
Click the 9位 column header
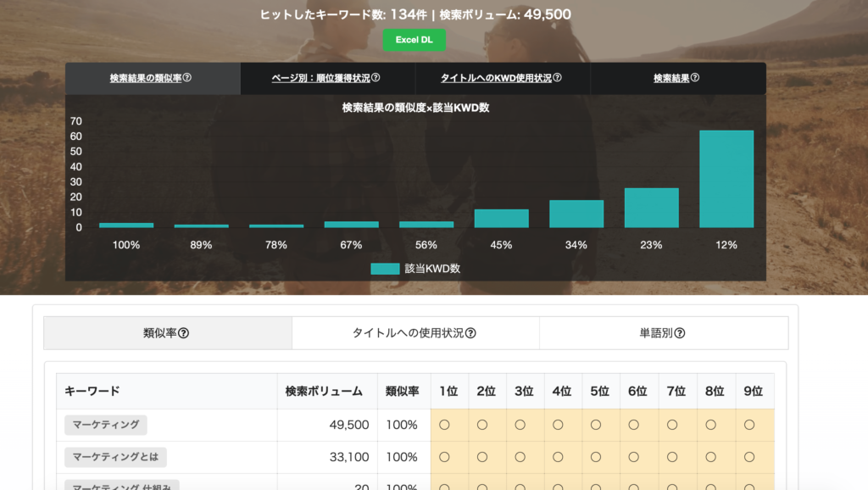click(x=754, y=392)
